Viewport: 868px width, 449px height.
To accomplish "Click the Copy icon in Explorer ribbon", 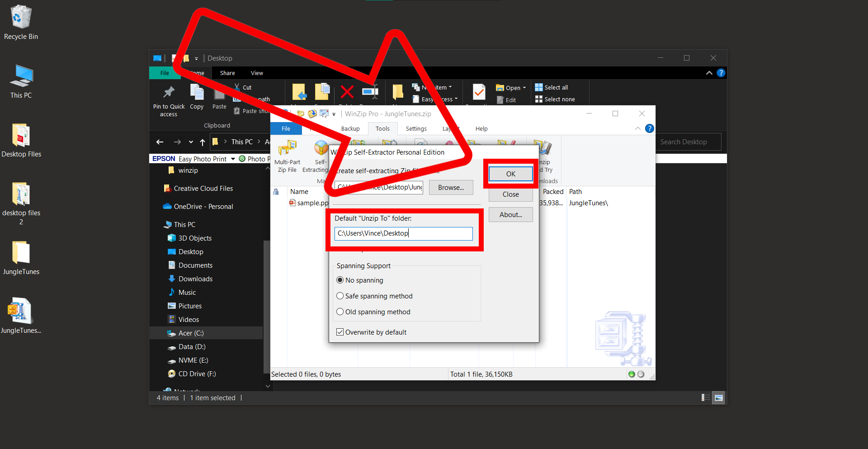I will tap(197, 96).
